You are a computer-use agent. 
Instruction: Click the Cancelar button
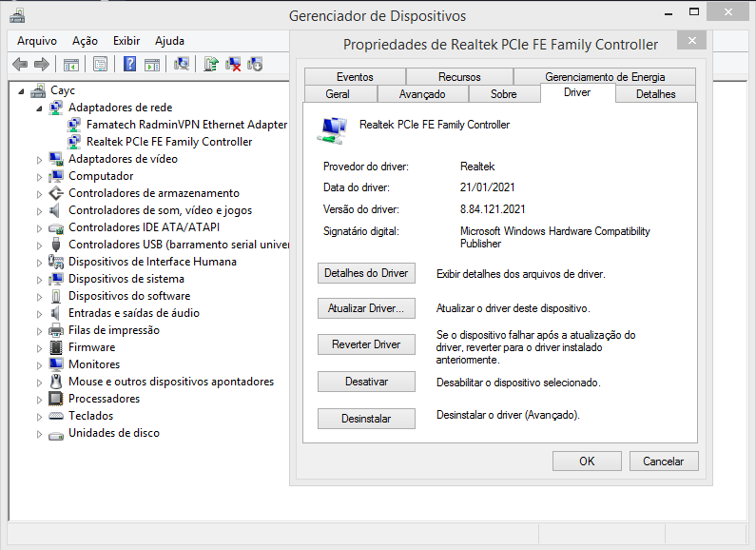(664, 462)
